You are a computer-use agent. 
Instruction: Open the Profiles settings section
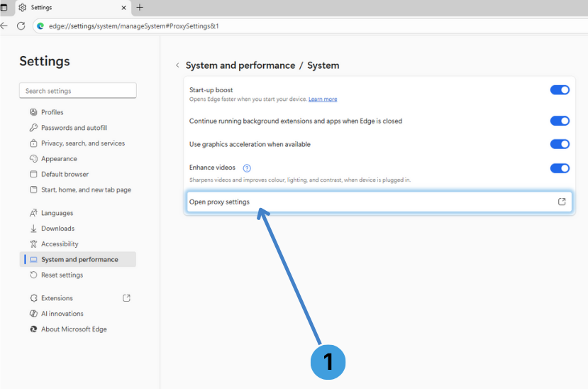pos(77,111)
